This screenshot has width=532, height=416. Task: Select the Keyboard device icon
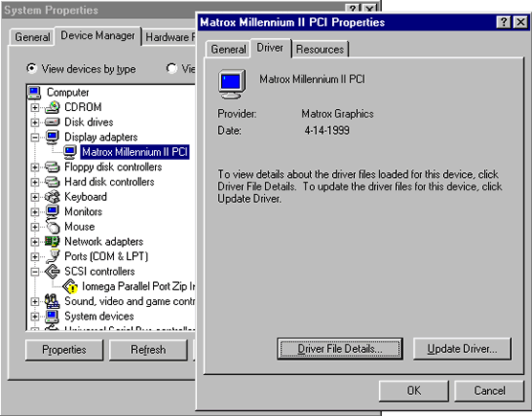(53, 197)
